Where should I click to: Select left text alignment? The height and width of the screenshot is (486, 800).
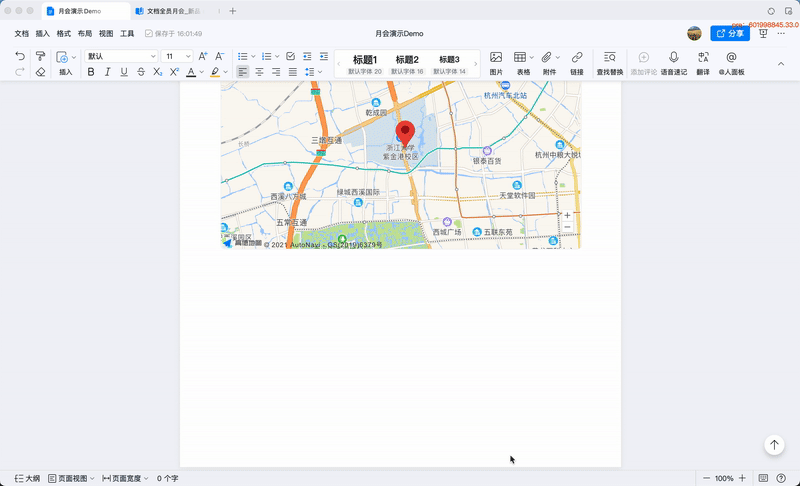(243, 72)
